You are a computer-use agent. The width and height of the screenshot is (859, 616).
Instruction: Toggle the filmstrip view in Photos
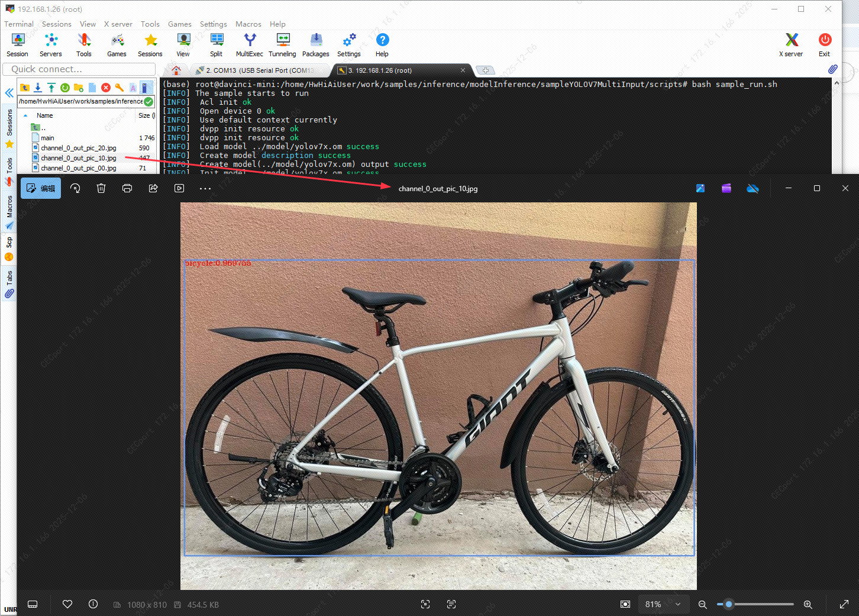point(33,604)
